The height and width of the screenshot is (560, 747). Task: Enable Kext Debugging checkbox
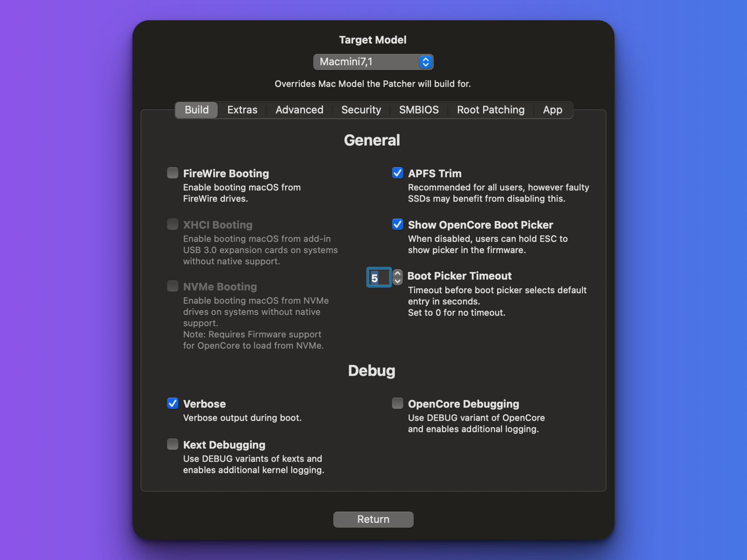tap(173, 444)
